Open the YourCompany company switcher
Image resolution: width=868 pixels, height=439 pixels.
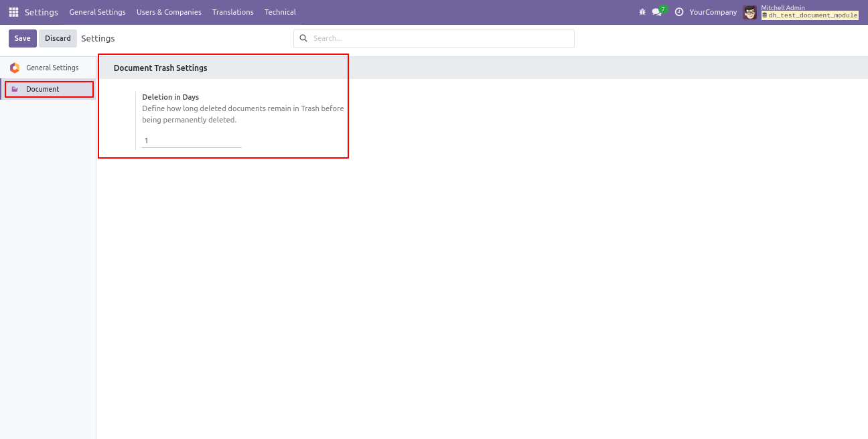point(713,12)
